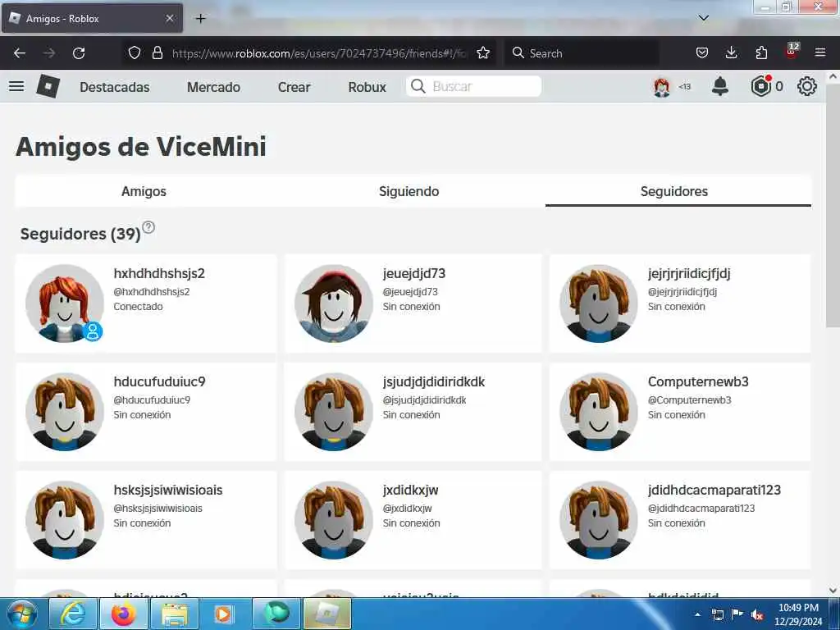Click the "Conectado" status text
The width and height of the screenshot is (840, 630).
pos(138,307)
